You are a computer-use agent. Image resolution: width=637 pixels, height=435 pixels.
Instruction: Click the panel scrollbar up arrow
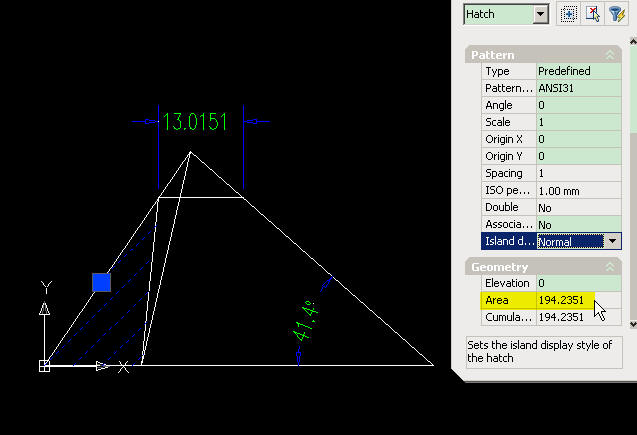point(633,41)
